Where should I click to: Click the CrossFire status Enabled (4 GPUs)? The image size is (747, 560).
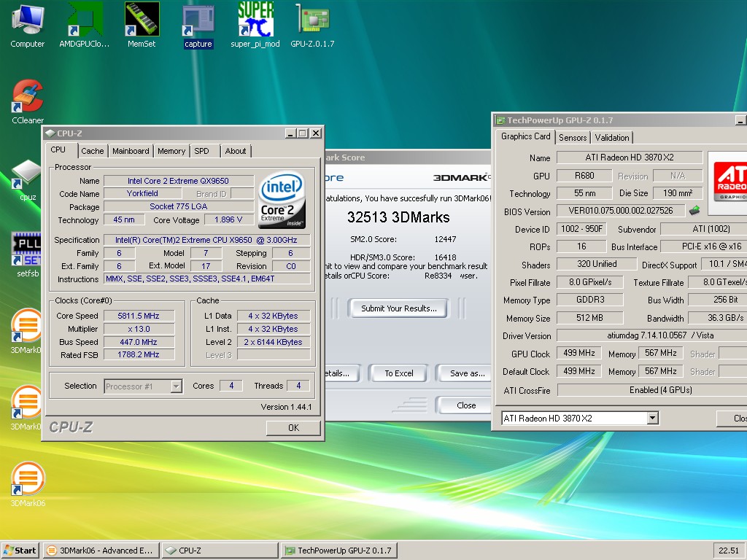point(652,390)
